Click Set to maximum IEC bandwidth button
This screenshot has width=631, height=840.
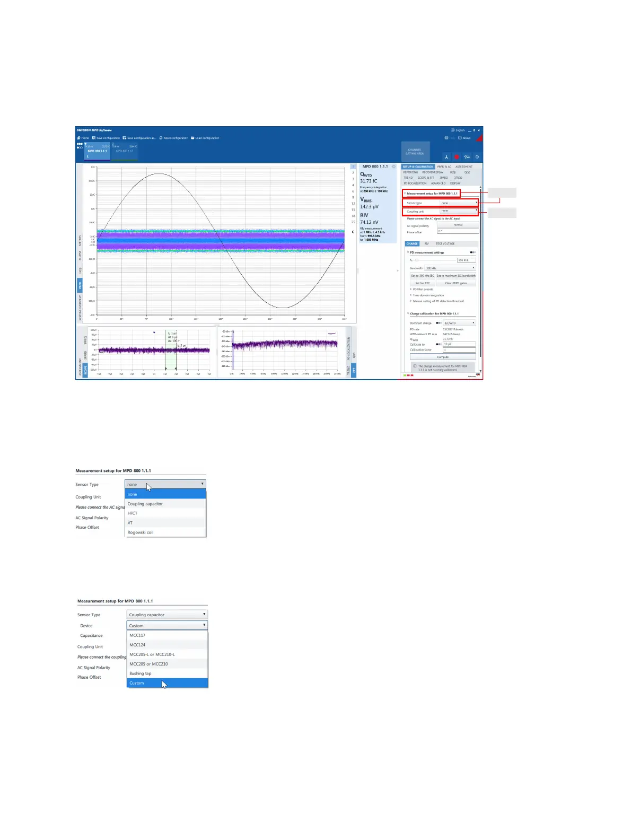tap(456, 276)
